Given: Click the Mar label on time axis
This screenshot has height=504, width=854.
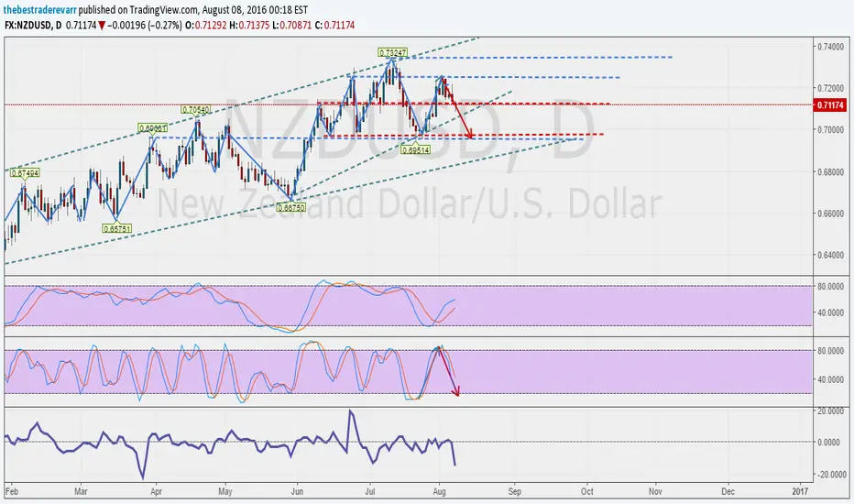Looking at the screenshot, I should [81, 491].
